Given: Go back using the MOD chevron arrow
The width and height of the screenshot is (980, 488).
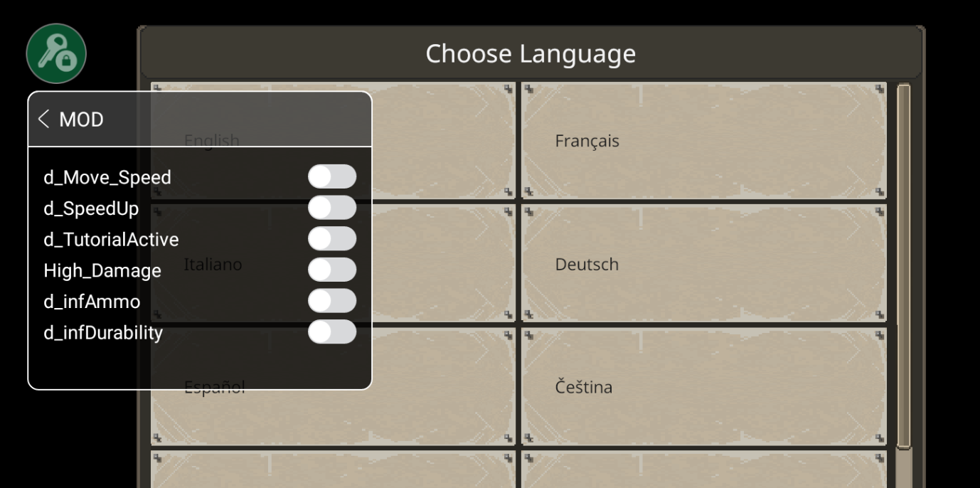Looking at the screenshot, I should click(x=44, y=120).
